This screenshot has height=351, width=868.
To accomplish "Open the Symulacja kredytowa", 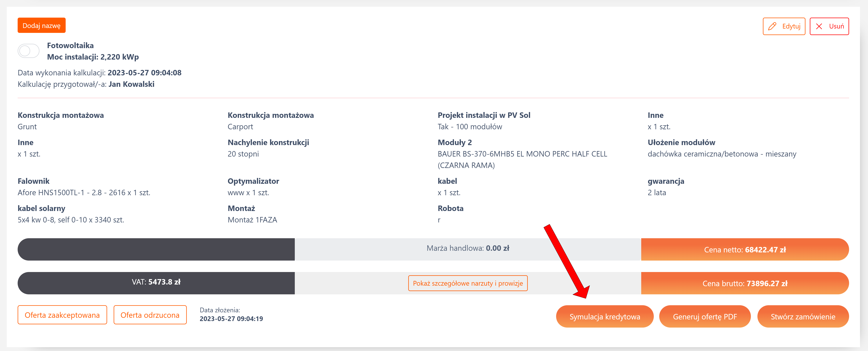I will point(604,317).
